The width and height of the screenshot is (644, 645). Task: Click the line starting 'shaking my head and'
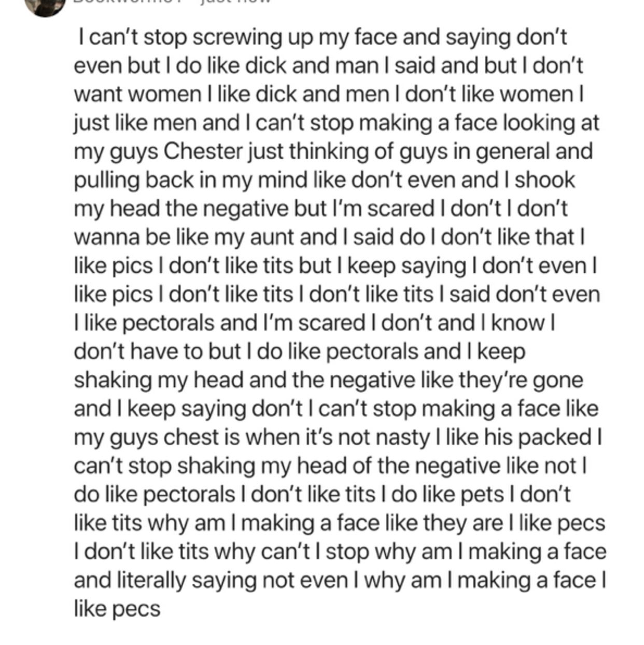point(329,380)
